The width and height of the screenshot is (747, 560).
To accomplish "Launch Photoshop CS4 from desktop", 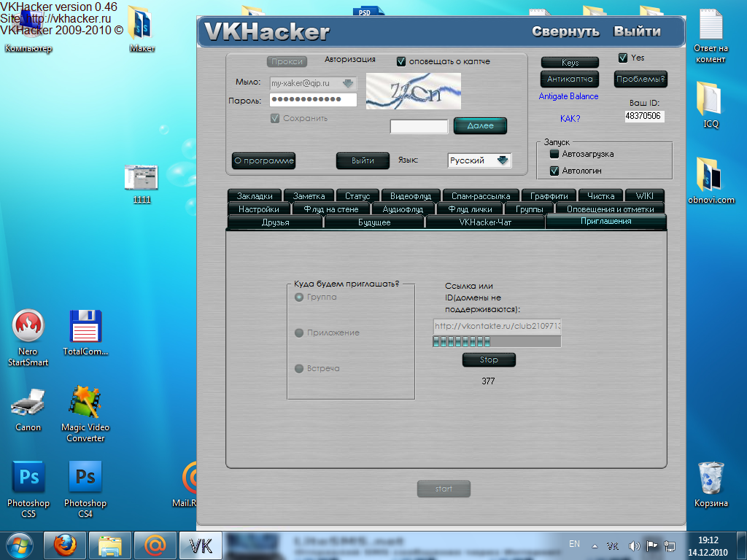I will coord(85,489).
